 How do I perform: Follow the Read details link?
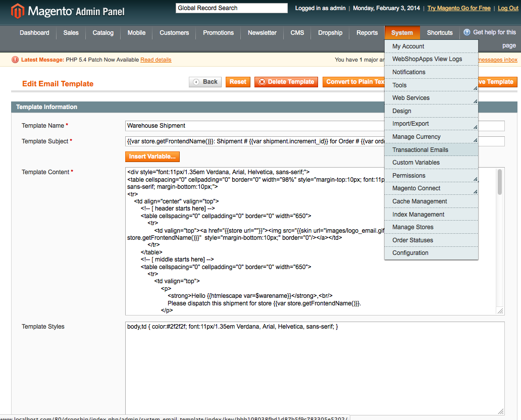click(155, 60)
